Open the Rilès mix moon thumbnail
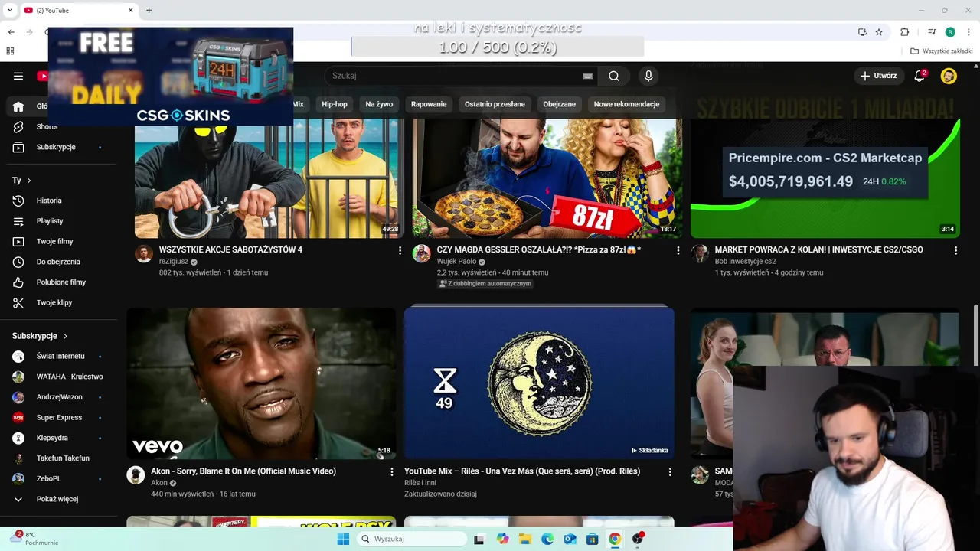Screen dimensions: 980x551 539,383
